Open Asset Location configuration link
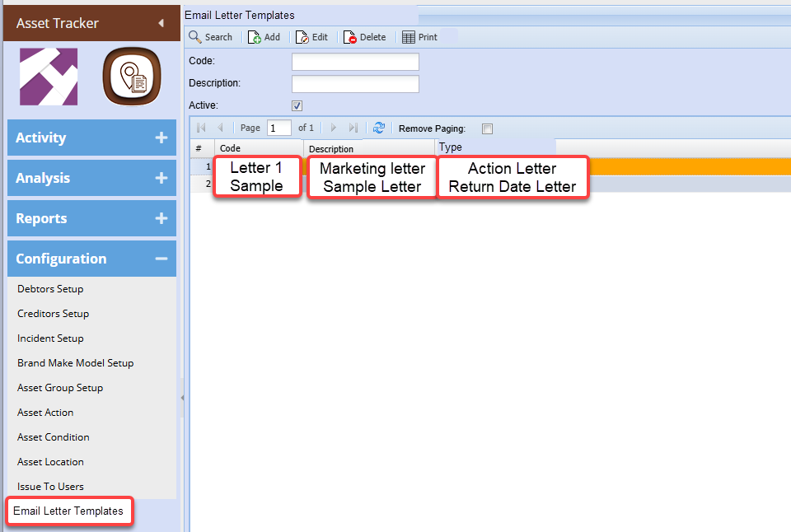791x532 pixels. click(x=50, y=462)
